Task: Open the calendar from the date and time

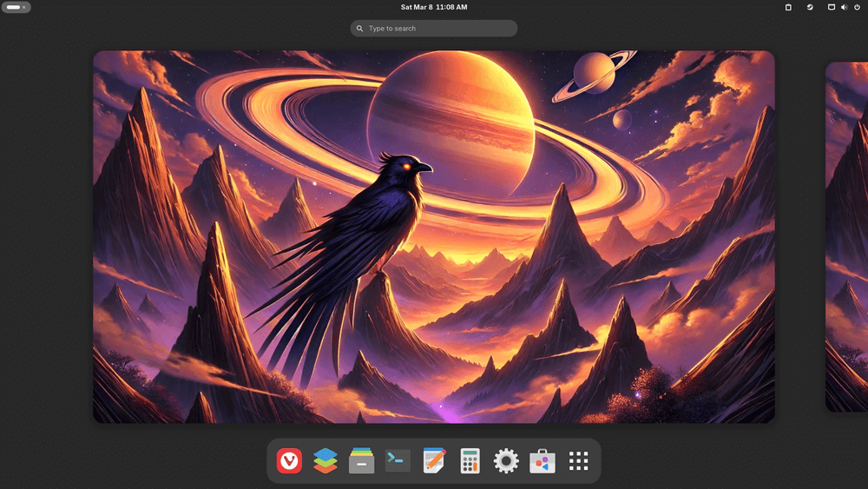Action: coord(434,7)
